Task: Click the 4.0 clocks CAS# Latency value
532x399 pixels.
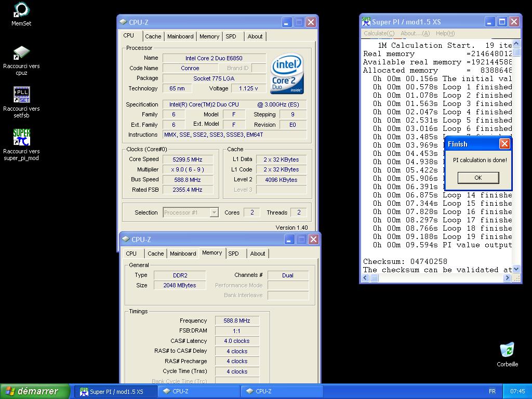Action: [237, 341]
